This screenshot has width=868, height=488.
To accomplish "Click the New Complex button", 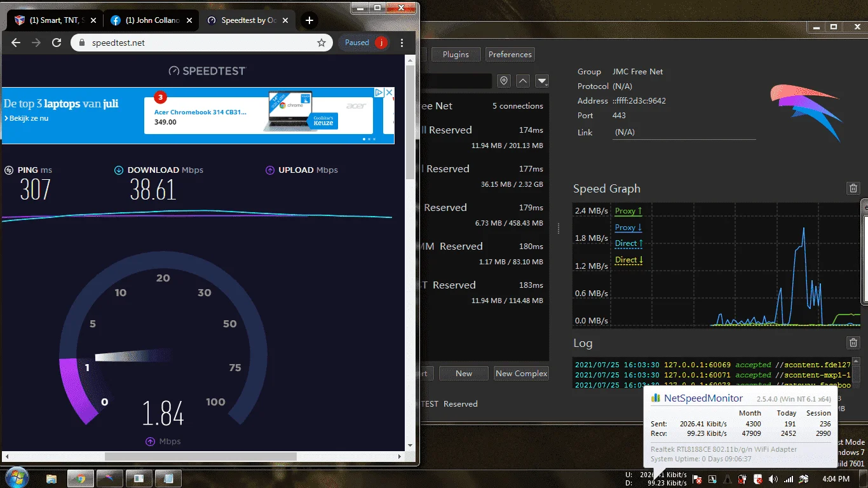I will [521, 374].
